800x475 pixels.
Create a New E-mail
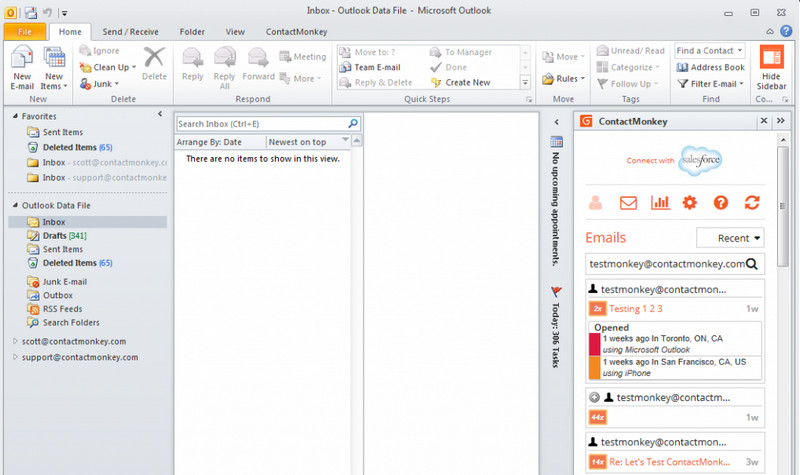coord(22,68)
